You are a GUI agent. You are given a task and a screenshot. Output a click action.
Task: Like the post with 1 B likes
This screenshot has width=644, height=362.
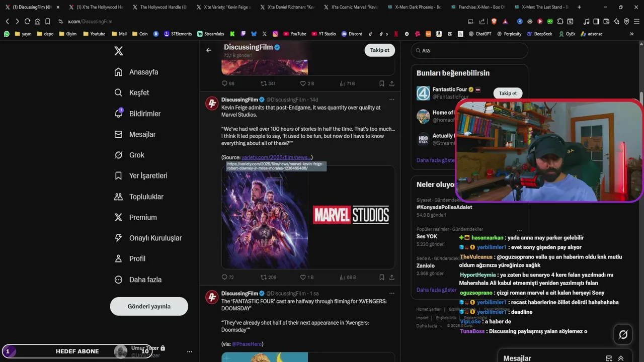point(307,277)
